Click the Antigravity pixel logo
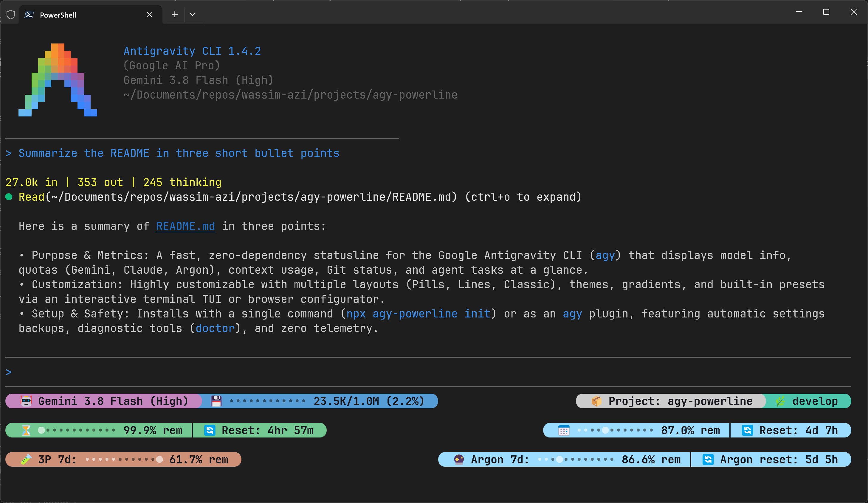This screenshot has height=503, width=868. 58,80
